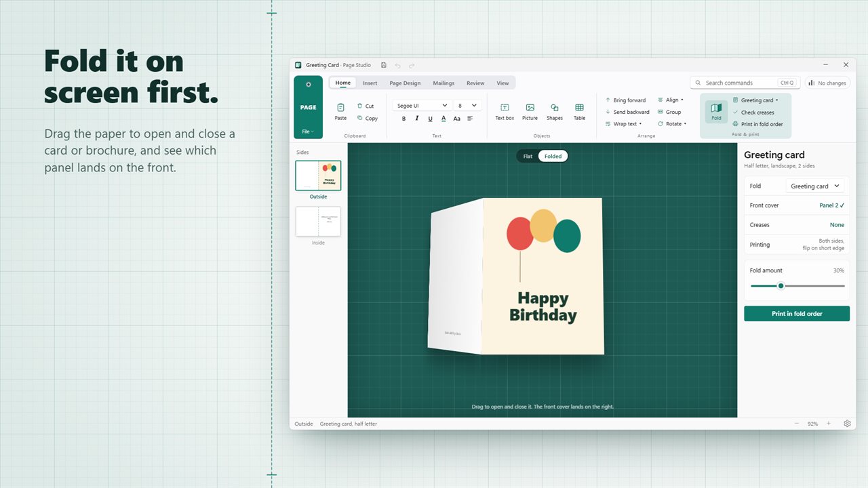
Task: Click the 'Greeting card, half letter' status text
Action: pos(349,424)
